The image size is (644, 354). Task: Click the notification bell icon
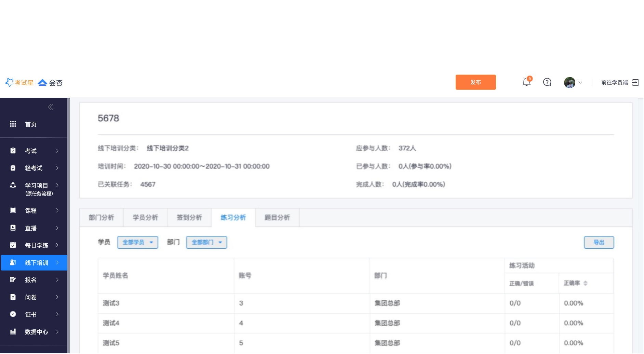526,82
